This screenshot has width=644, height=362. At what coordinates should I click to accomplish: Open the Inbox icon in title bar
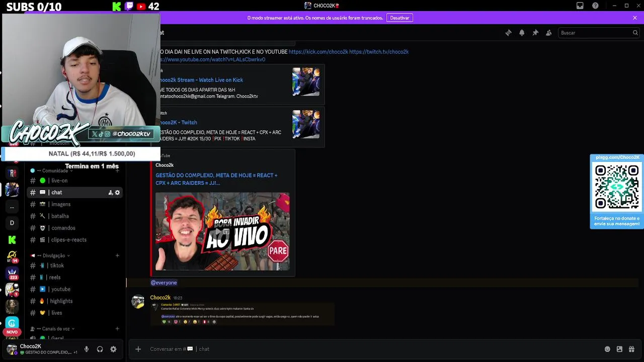[x=580, y=6]
